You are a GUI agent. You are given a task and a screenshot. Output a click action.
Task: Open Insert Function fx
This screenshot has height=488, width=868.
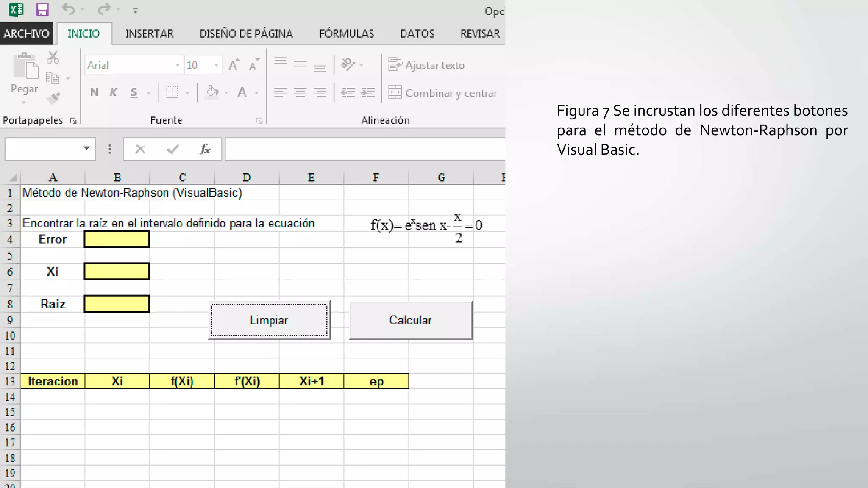click(205, 149)
